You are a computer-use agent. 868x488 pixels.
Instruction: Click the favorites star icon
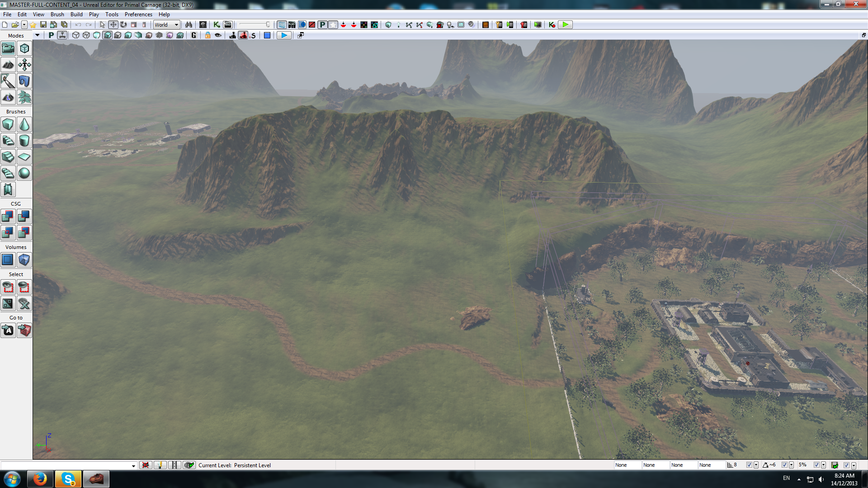[33, 25]
